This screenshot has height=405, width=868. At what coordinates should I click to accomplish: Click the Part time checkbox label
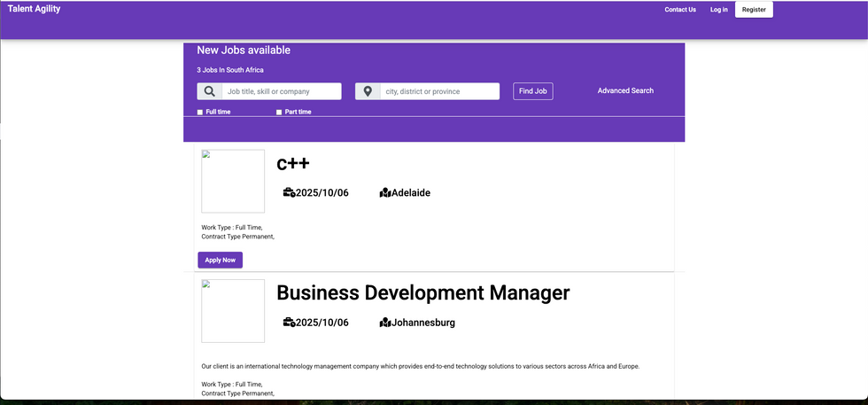298,112
